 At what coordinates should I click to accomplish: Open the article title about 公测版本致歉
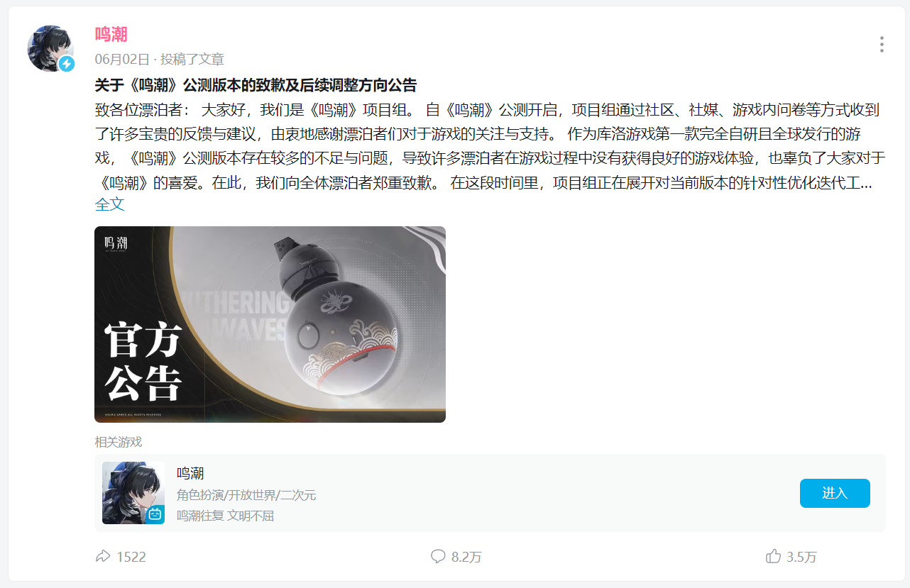pos(256,85)
